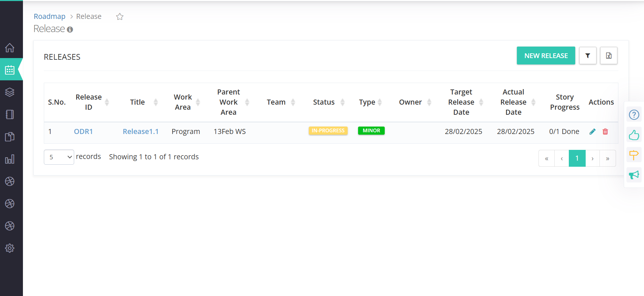This screenshot has width=644, height=296.
Task: Go to last page of pagination
Action: coord(608,159)
